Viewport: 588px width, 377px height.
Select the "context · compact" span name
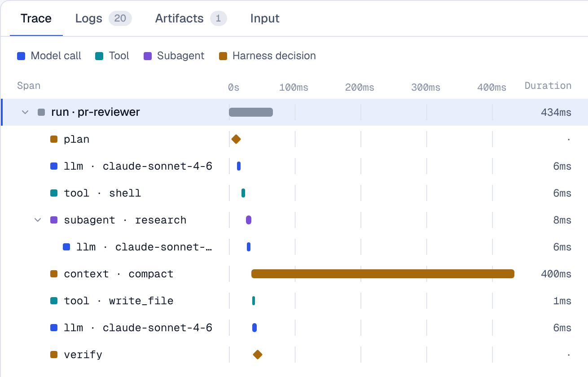118,274
